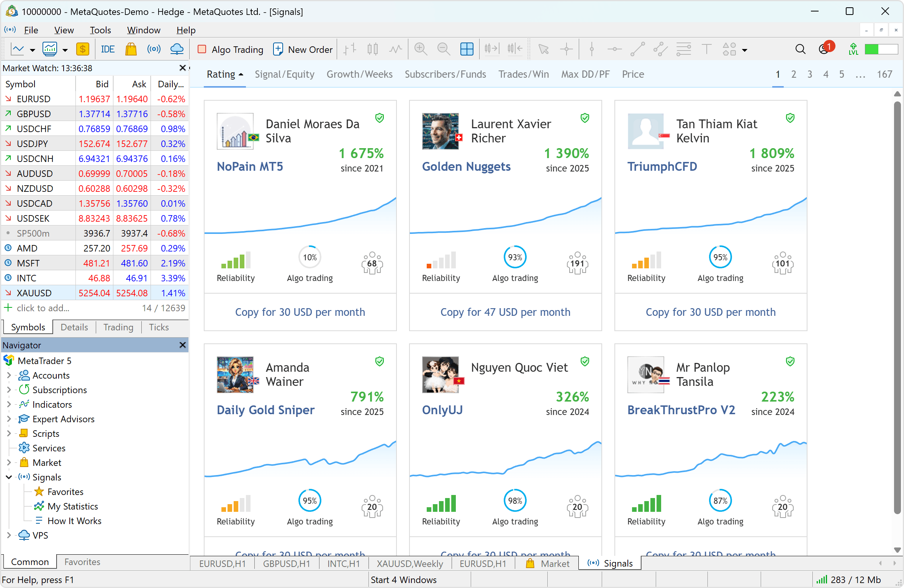904x588 pixels.
Task: Click the signals list vertical scrollbar
Action: click(897, 307)
